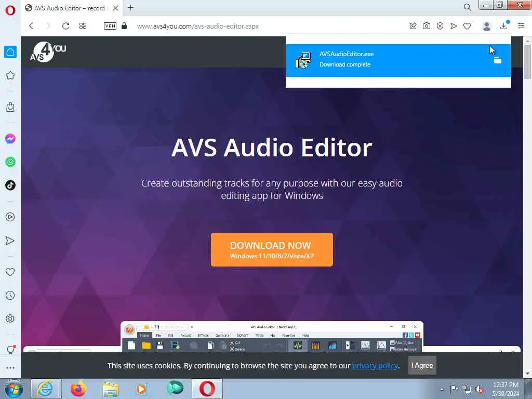Open the Windows Start menu

[x=14, y=389]
